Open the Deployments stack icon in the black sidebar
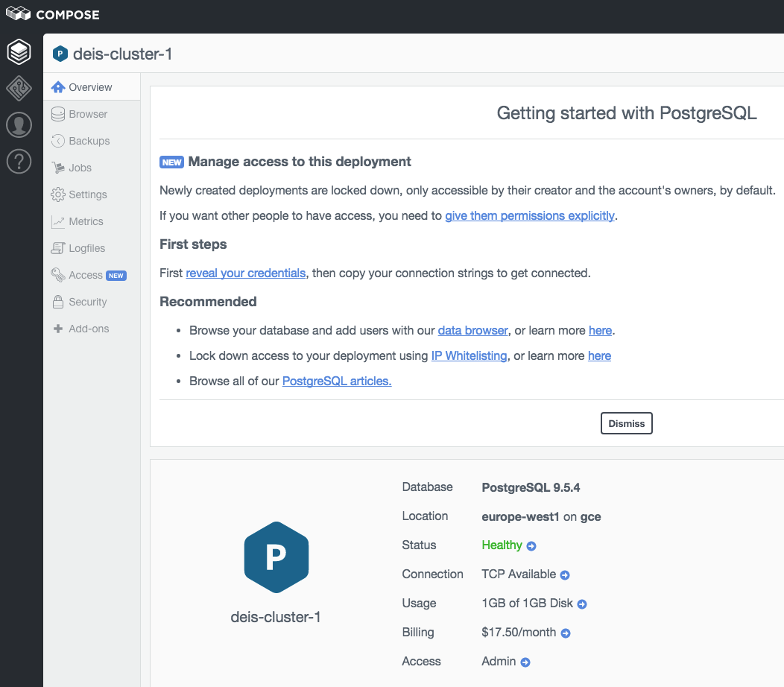 click(x=19, y=51)
